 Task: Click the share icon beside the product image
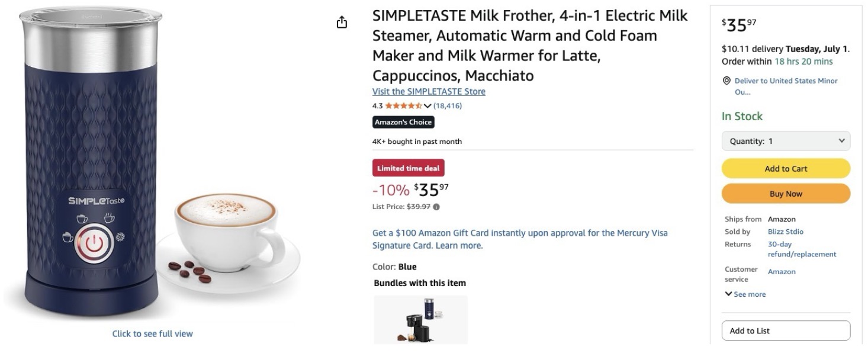[x=342, y=23]
